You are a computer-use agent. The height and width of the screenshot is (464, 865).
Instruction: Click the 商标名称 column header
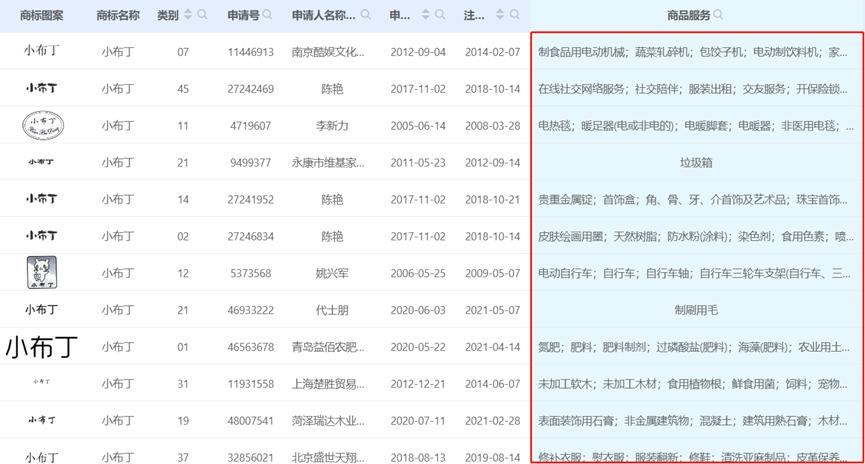click(118, 15)
